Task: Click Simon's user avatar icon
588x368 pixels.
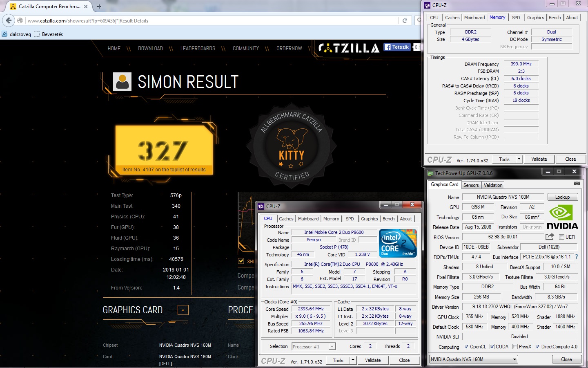Action: (x=122, y=81)
